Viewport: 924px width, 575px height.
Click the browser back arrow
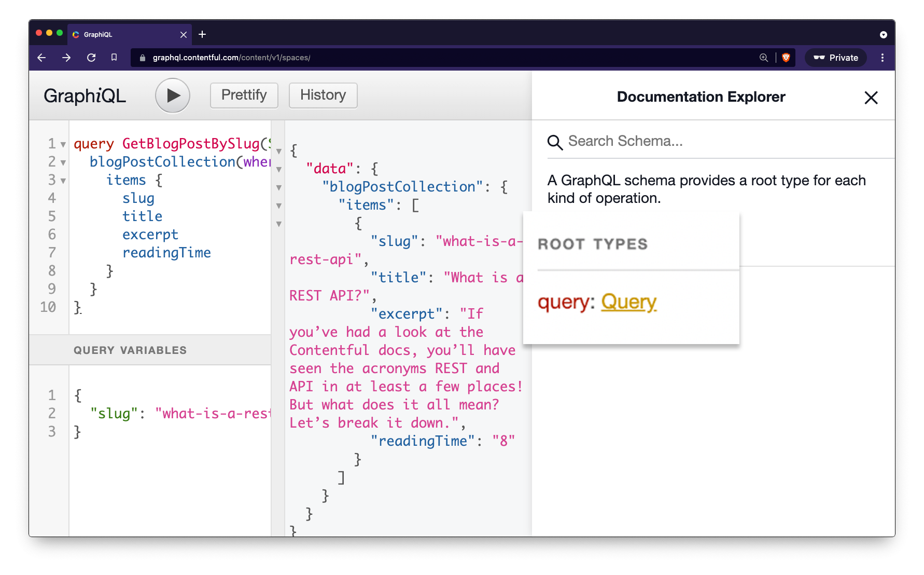click(42, 58)
